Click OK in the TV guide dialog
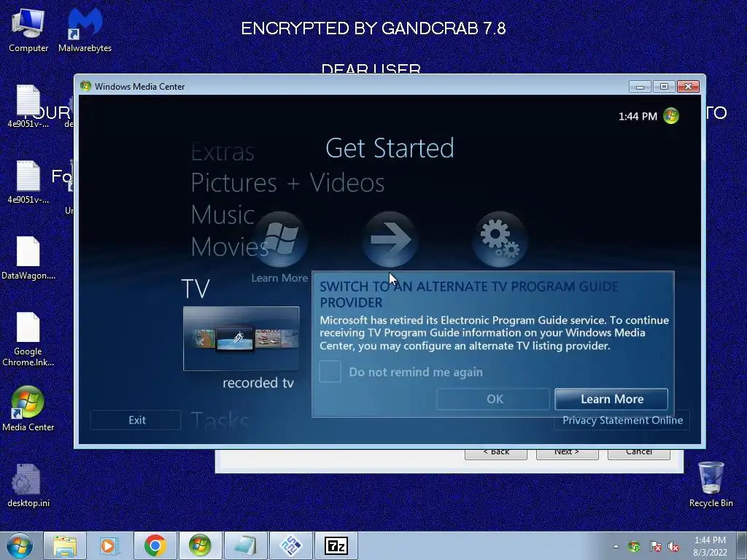This screenshot has height=560, width=747. coord(493,399)
